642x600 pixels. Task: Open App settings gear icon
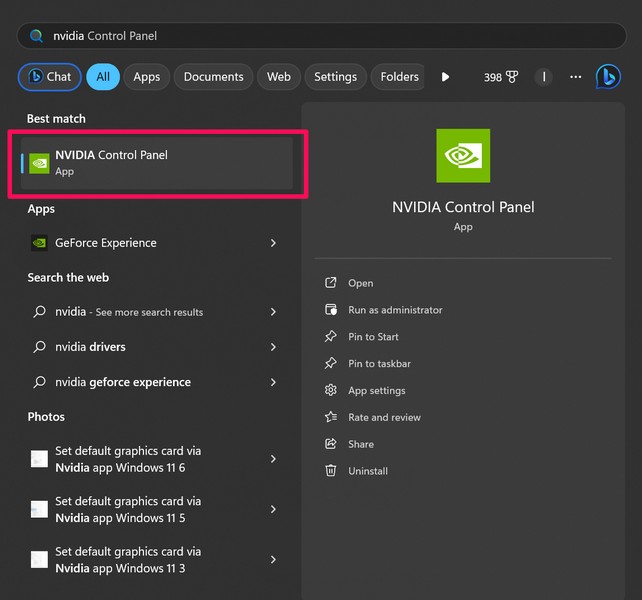coord(331,391)
